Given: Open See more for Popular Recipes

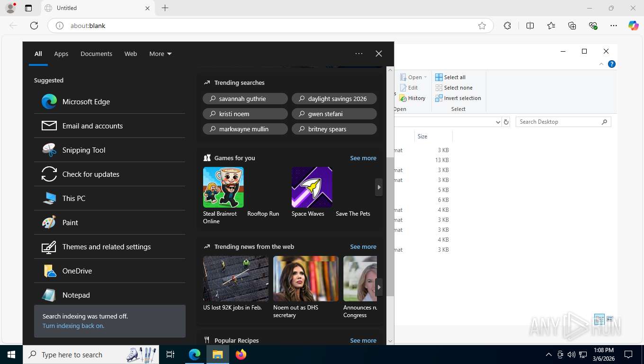Looking at the screenshot, I should click(x=363, y=340).
